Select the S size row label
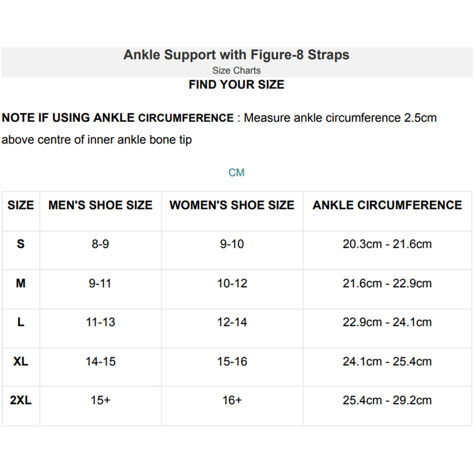 coord(21,244)
